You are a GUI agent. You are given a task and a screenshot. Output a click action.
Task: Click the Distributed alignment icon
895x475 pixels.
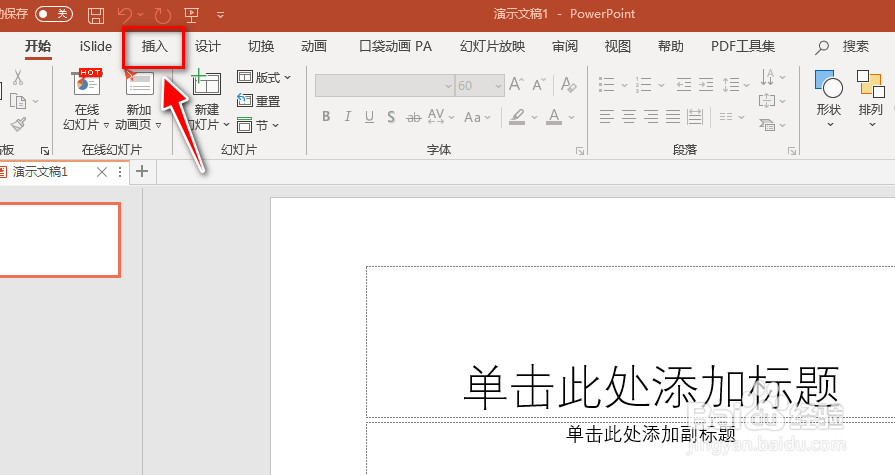pyautogui.click(x=695, y=116)
